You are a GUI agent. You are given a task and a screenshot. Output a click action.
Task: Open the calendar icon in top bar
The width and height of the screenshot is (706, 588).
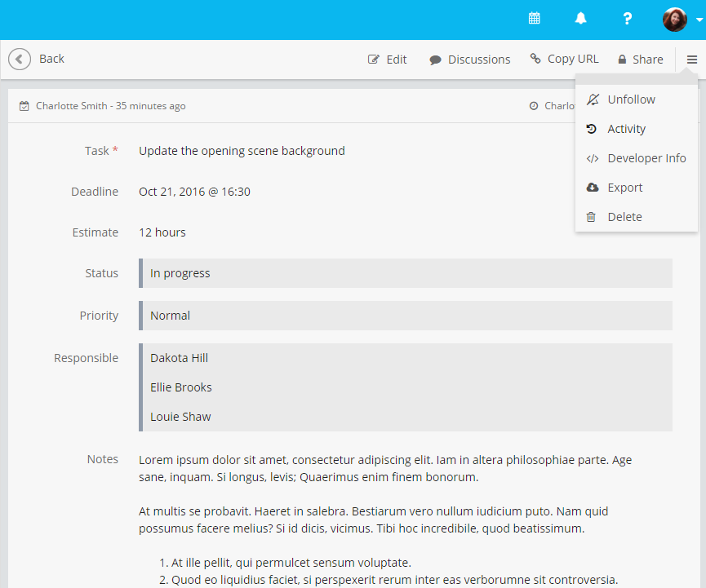pos(535,19)
